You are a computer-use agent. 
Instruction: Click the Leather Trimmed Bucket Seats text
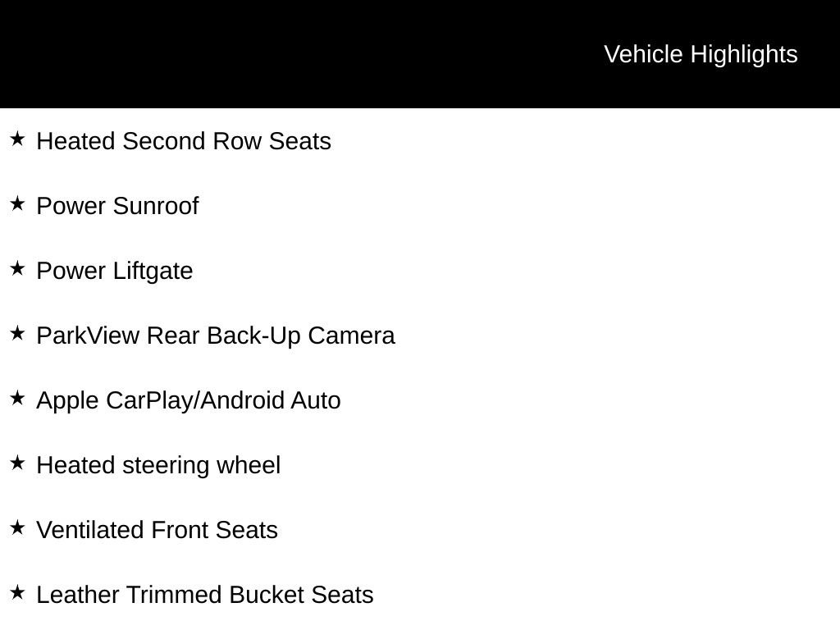[205, 595]
